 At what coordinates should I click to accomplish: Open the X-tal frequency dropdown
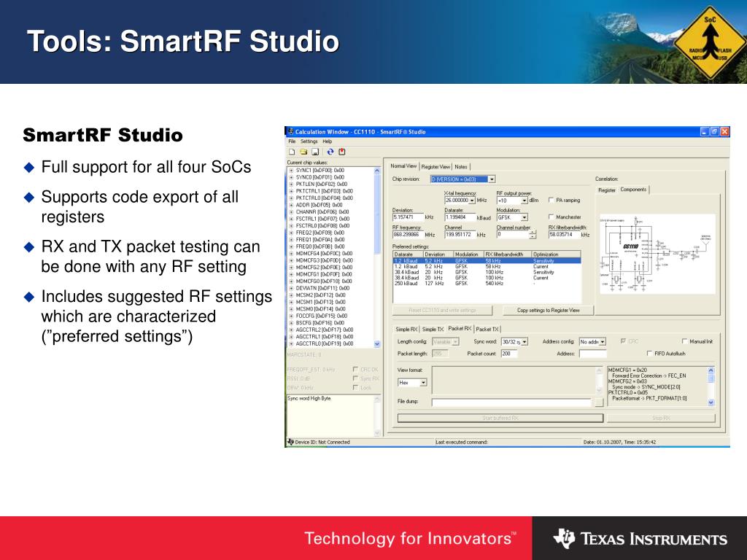[472, 201]
